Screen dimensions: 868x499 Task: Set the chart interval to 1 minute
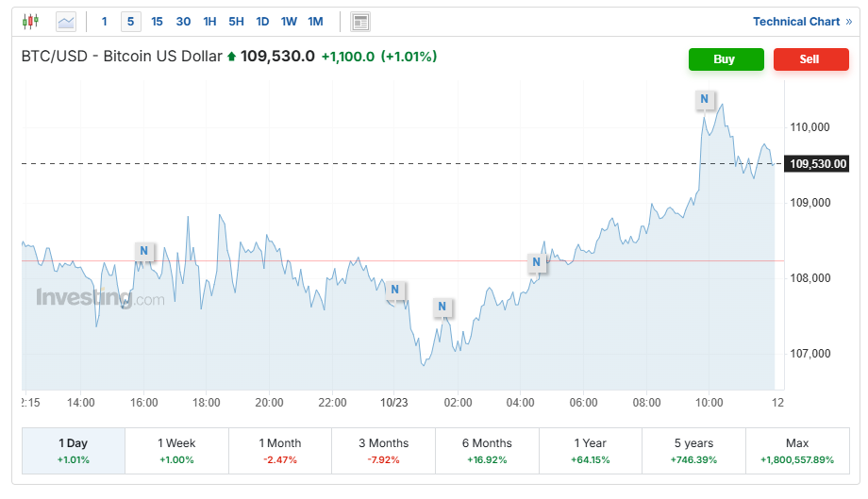click(104, 22)
